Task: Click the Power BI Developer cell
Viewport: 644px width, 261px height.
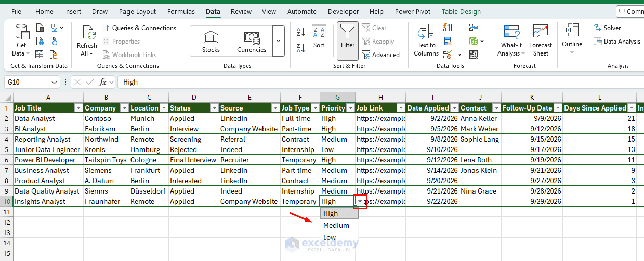Action: pos(48,160)
